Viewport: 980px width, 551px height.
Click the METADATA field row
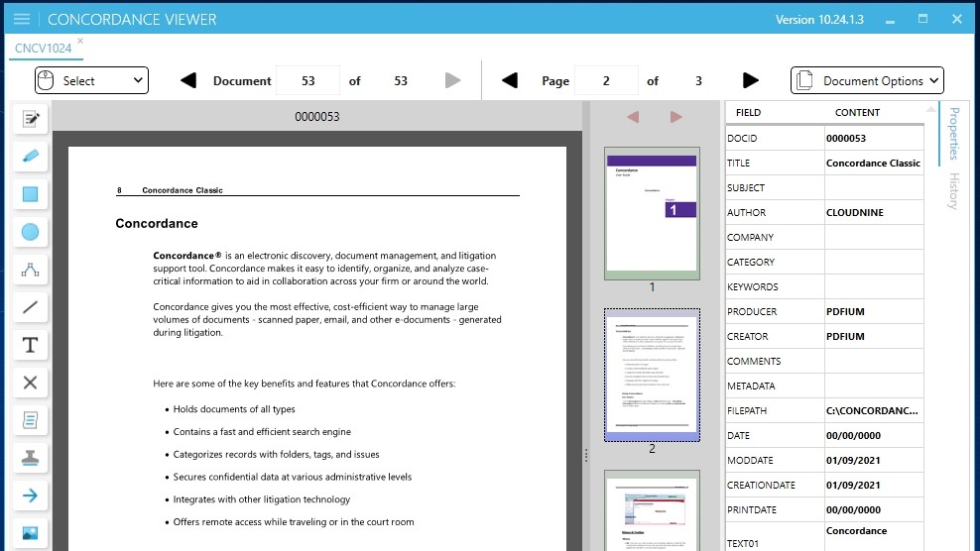click(x=824, y=386)
